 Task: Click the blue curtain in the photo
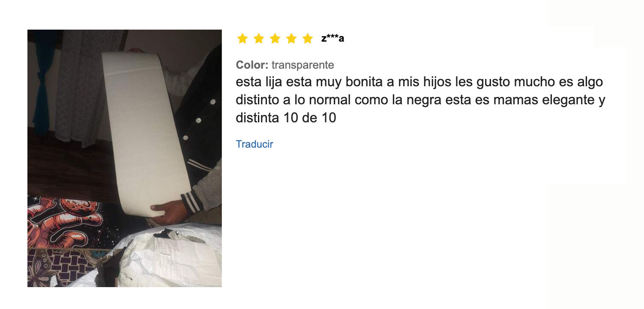coord(42,82)
